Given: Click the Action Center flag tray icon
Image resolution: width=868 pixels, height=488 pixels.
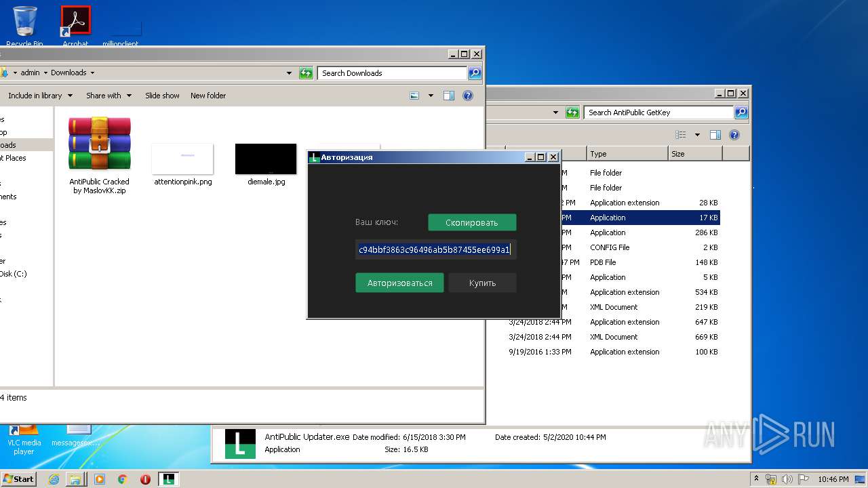Looking at the screenshot, I should [804, 479].
